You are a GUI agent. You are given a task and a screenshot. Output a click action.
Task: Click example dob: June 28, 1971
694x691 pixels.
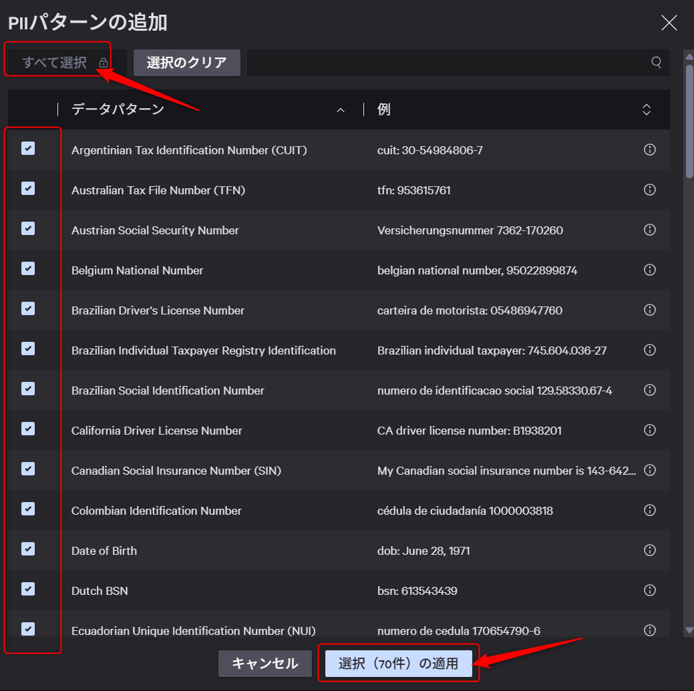click(423, 551)
